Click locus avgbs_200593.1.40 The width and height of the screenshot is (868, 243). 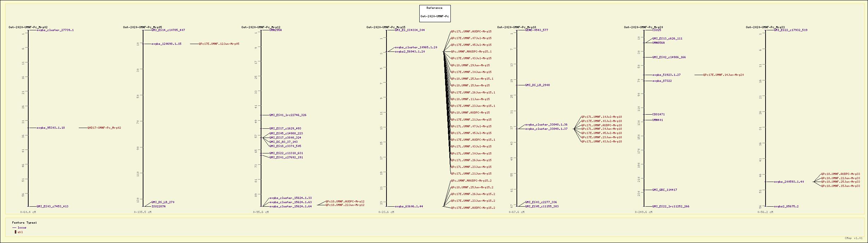[789, 182]
